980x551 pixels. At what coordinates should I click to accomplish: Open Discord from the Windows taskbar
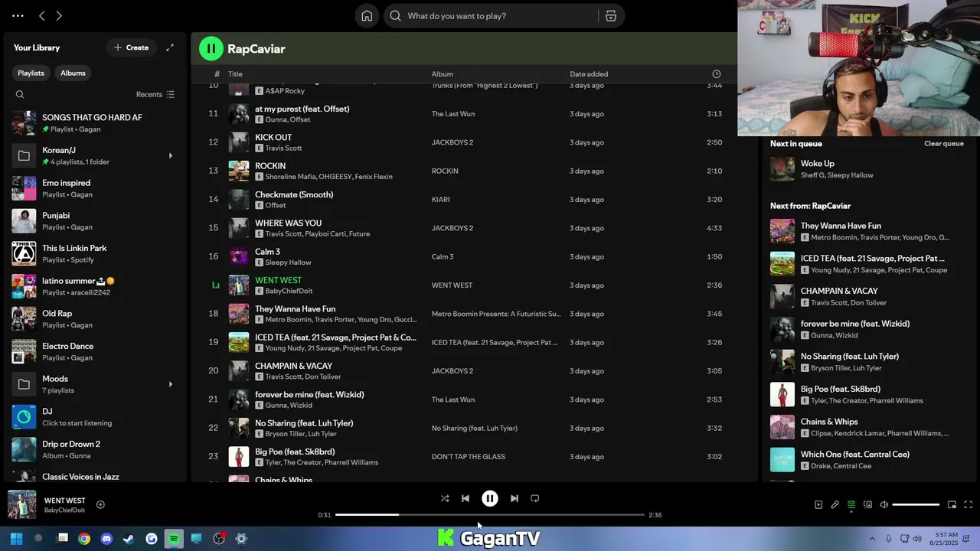point(106,539)
